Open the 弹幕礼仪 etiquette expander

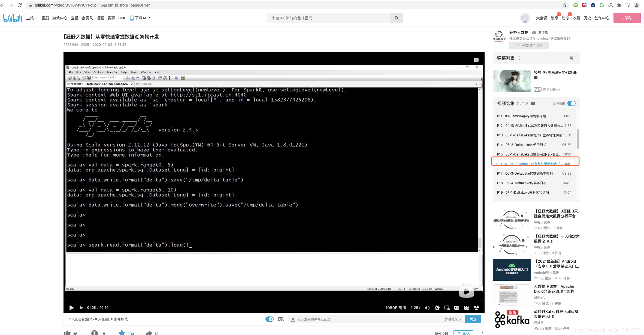pos(453,319)
